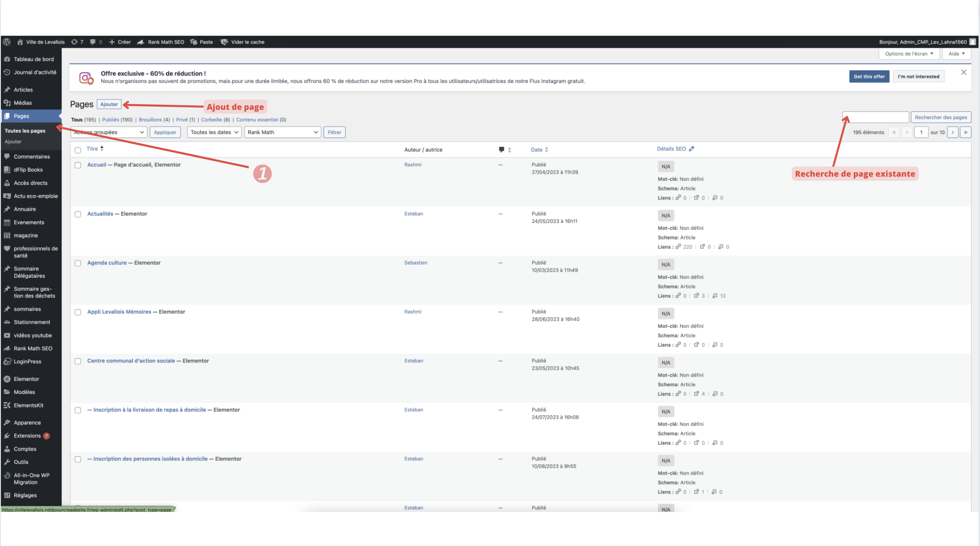Open the Médias sidebar menu item
Screen dimensions: 980x546
(22, 103)
